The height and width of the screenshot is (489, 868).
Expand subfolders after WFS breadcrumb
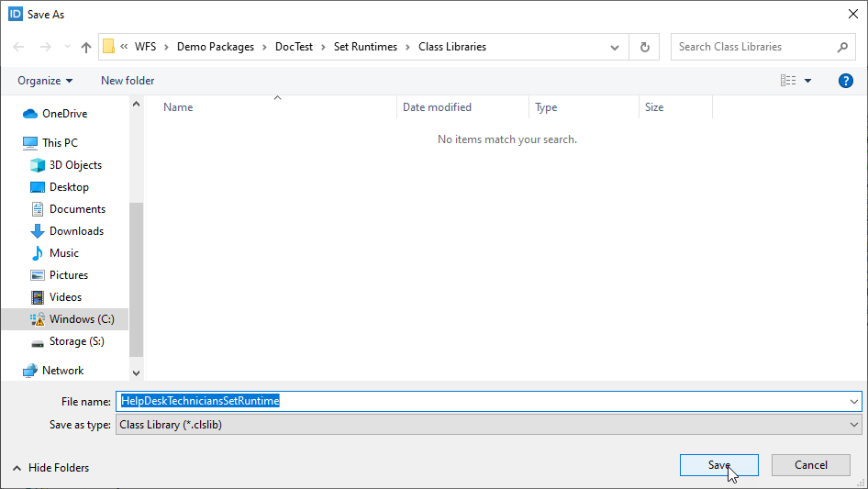[166, 47]
